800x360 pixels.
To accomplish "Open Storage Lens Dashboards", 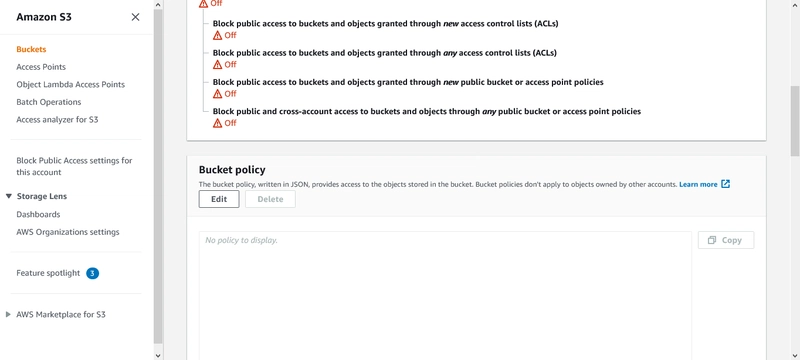I will 38,215.
